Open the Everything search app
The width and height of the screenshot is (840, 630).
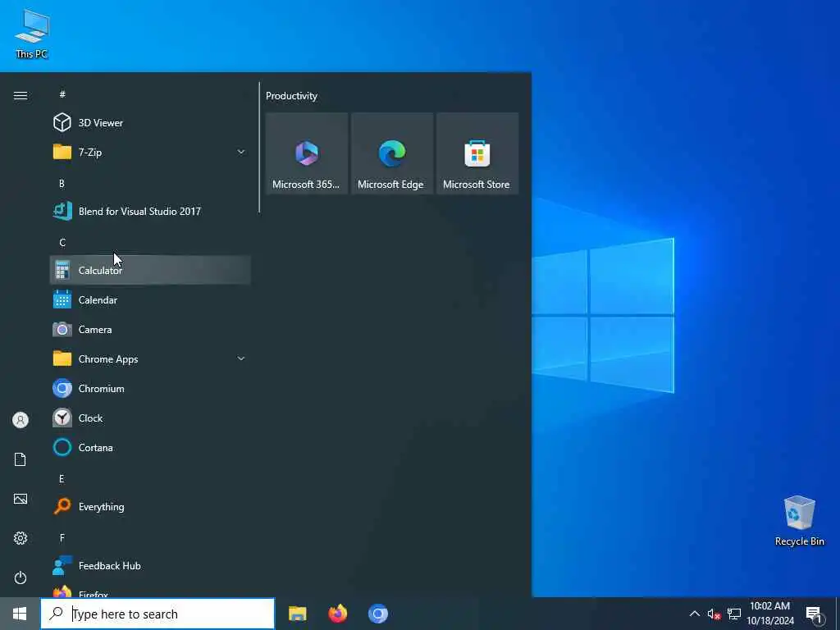tap(150, 506)
